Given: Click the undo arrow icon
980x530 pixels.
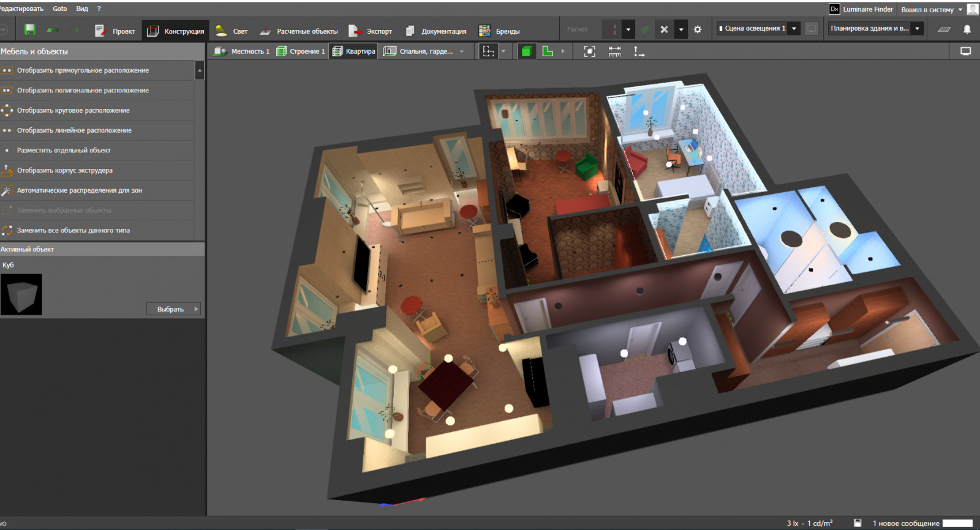Looking at the screenshot, I should 53,30.
